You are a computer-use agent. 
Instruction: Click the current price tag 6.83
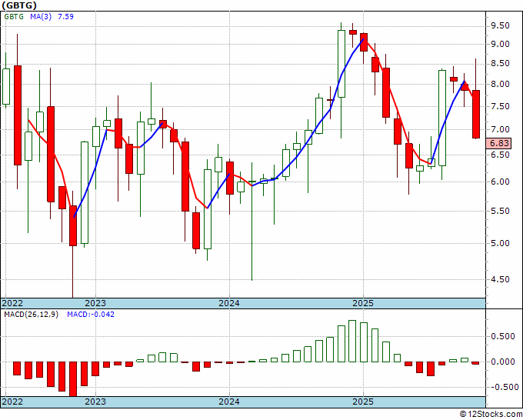click(x=499, y=143)
